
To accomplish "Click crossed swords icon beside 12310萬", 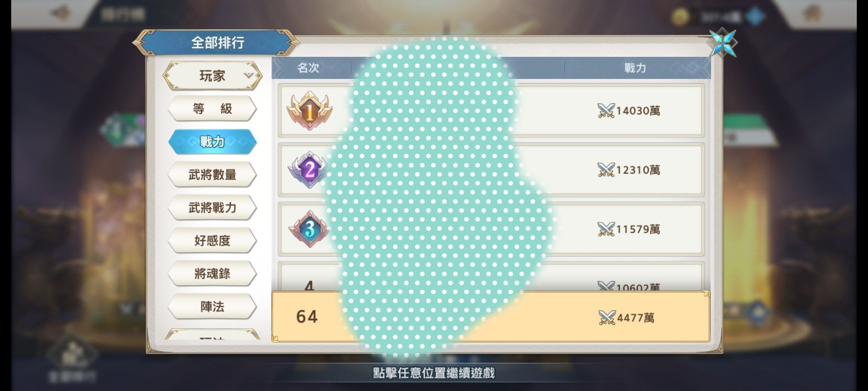I will pyautogui.click(x=606, y=170).
